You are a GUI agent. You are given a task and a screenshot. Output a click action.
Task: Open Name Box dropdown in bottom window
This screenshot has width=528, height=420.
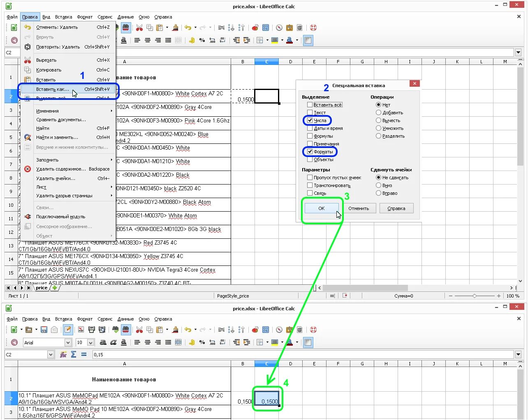(51, 354)
